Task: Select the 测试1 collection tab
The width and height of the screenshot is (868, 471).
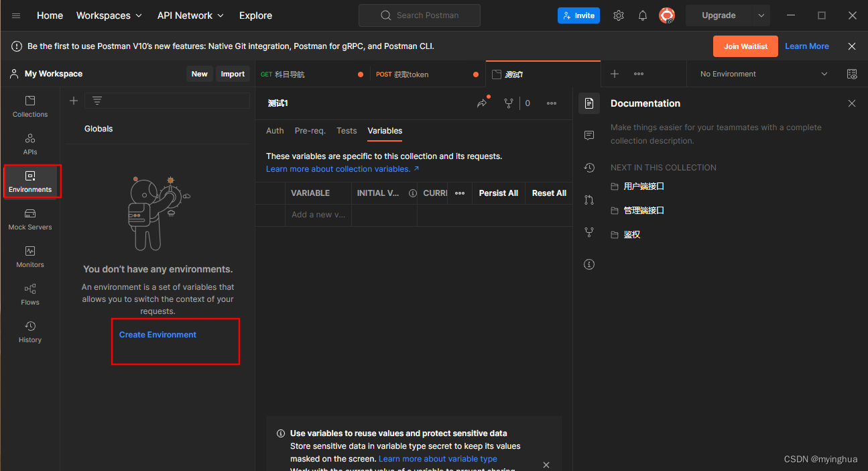Action: (x=543, y=74)
